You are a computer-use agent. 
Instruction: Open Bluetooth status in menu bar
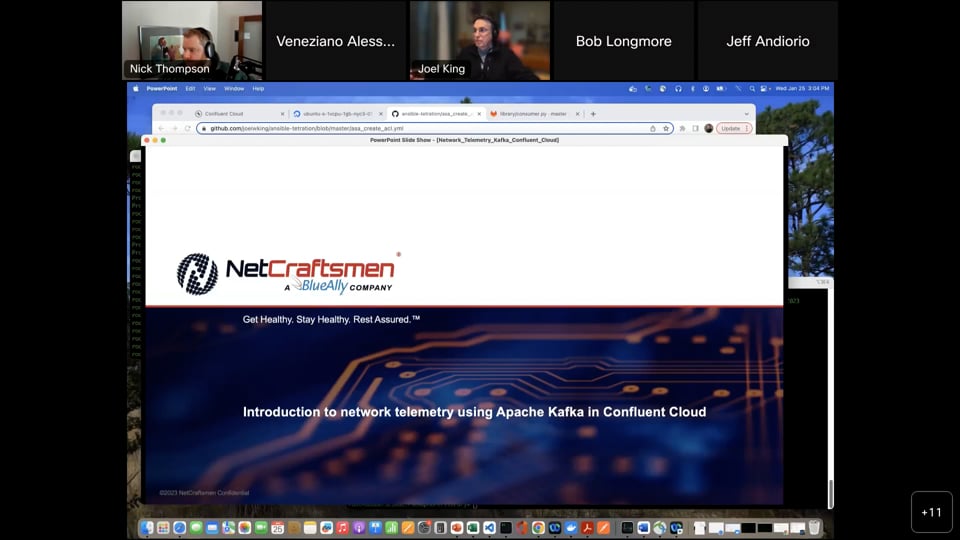[x=692, y=89]
